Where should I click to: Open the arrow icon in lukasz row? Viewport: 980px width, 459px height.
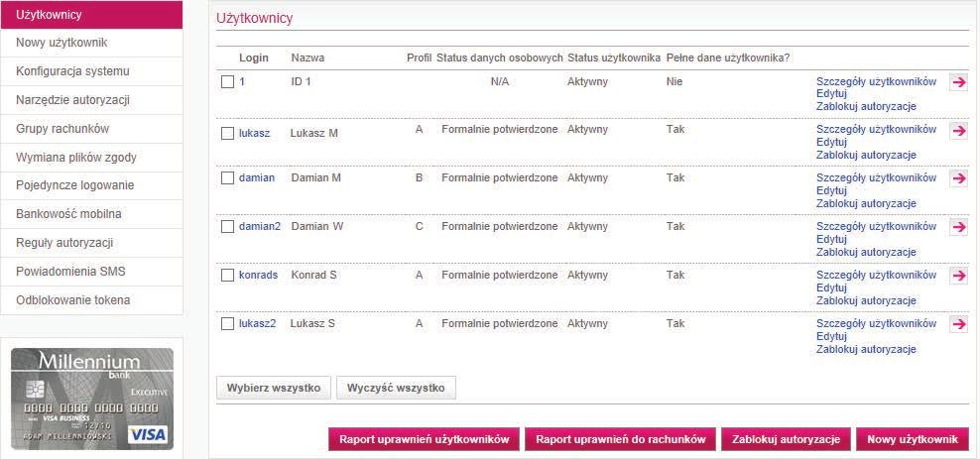pyautogui.click(x=958, y=131)
